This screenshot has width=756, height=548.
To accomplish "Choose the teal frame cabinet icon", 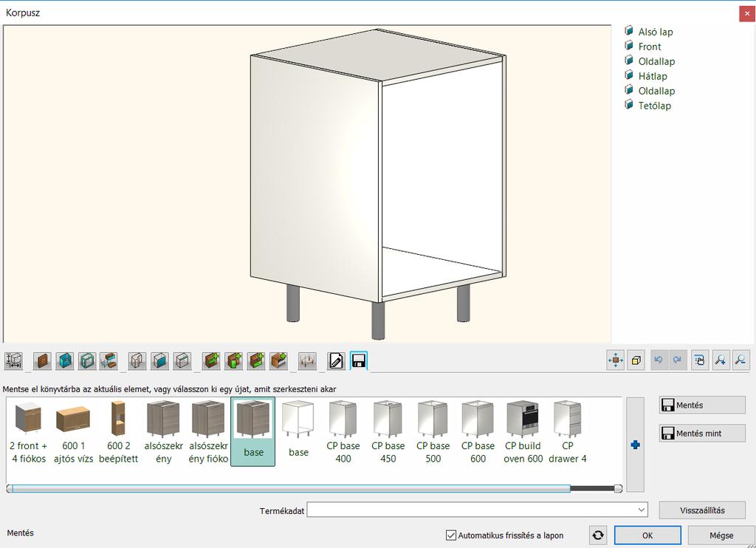I will click(87, 360).
